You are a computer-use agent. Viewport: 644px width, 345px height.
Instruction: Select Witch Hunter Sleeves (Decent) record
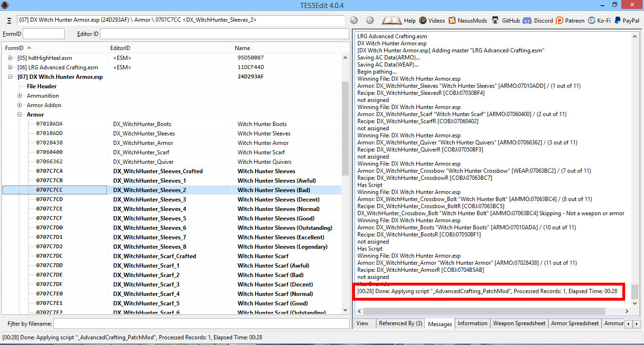click(x=172, y=199)
